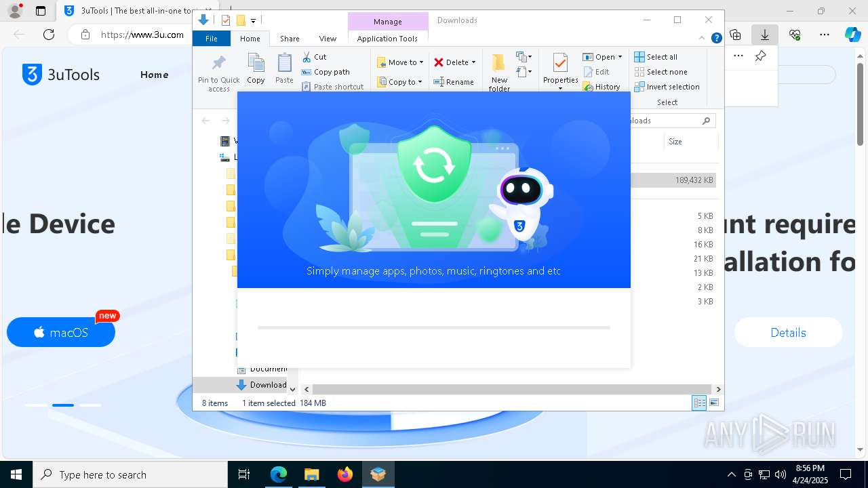Click Select none in the ribbon
Screen dimensions: 868x488
pos(660,72)
